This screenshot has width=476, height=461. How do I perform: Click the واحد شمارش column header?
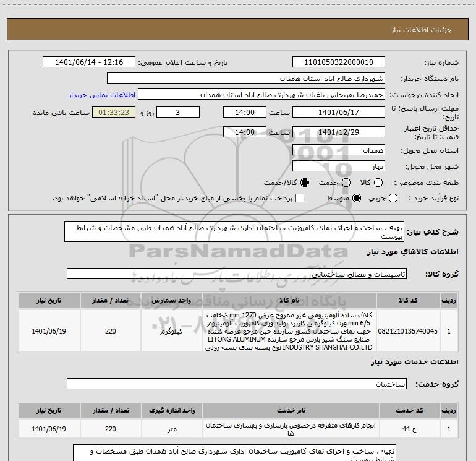coord(171,300)
